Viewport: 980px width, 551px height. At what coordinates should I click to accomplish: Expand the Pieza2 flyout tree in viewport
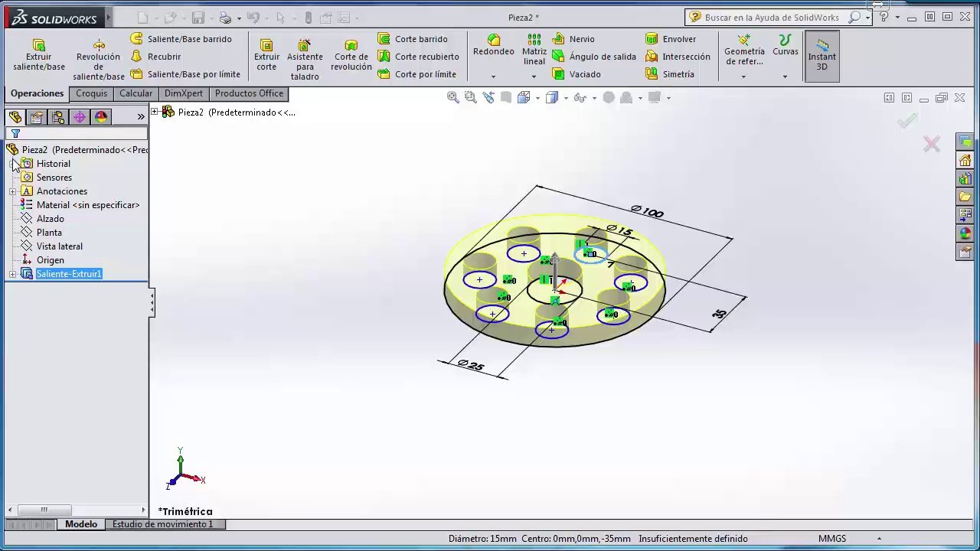point(155,112)
